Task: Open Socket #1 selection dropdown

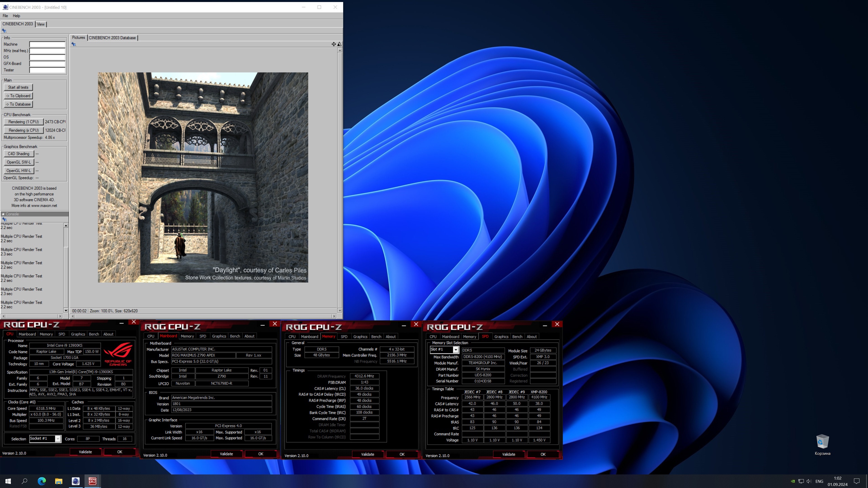Action: (x=58, y=439)
